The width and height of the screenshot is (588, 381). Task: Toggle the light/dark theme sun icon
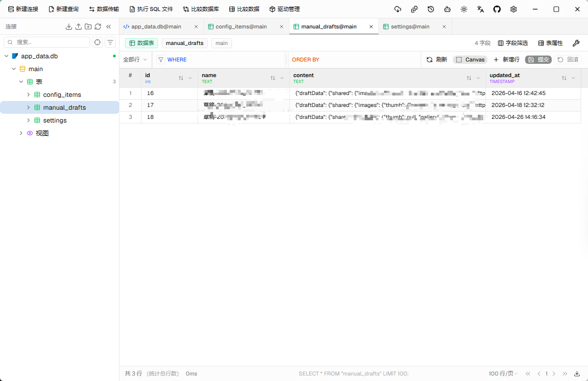pyautogui.click(x=464, y=9)
